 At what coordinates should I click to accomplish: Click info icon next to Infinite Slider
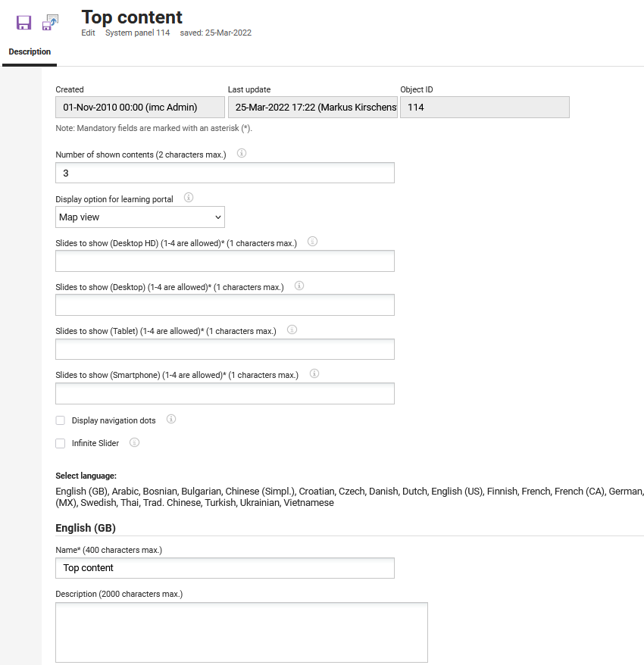pyautogui.click(x=135, y=442)
